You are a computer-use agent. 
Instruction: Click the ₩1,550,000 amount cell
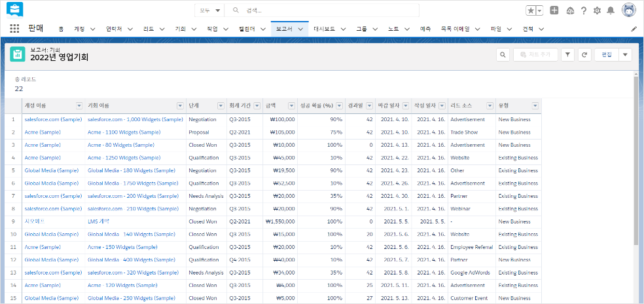281,221
